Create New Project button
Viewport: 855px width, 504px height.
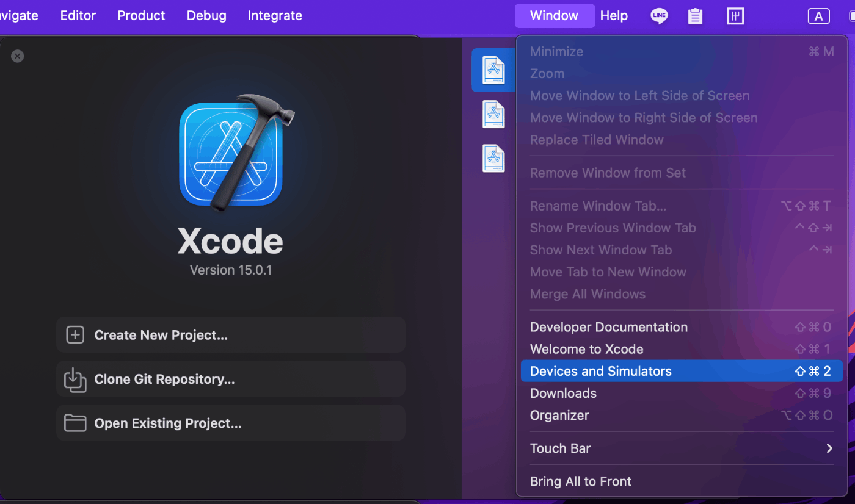coord(231,335)
